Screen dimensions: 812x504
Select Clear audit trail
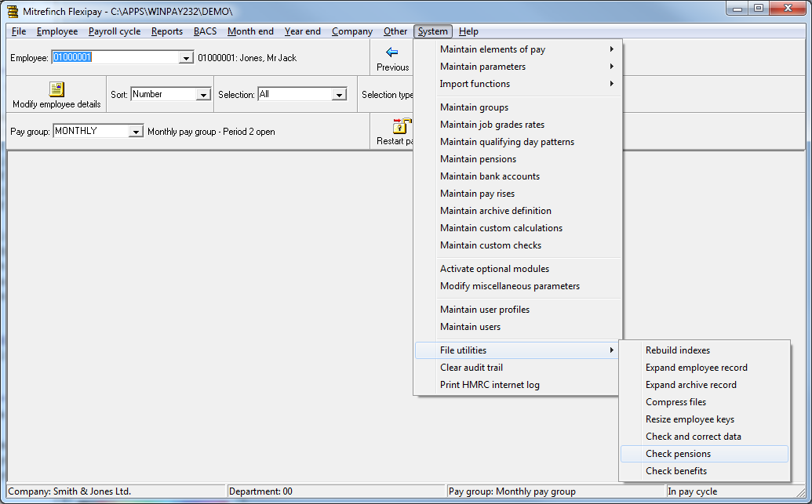click(x=518, y=368)
